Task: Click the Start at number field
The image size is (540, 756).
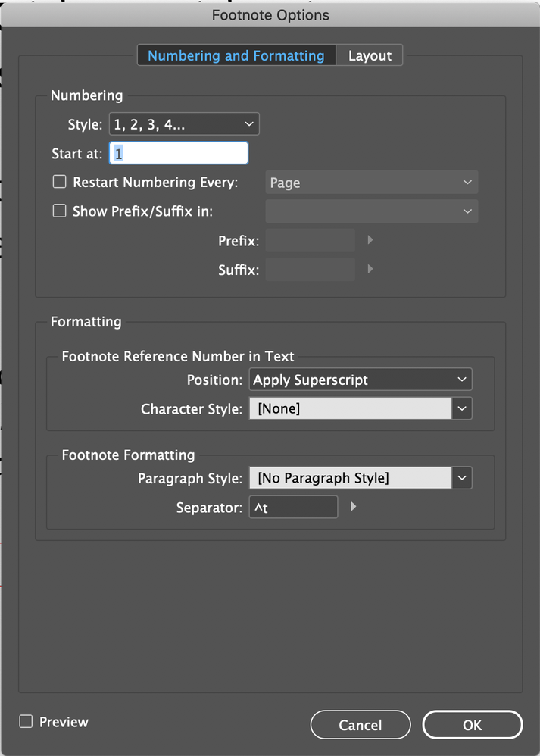Action: (179, 153)
